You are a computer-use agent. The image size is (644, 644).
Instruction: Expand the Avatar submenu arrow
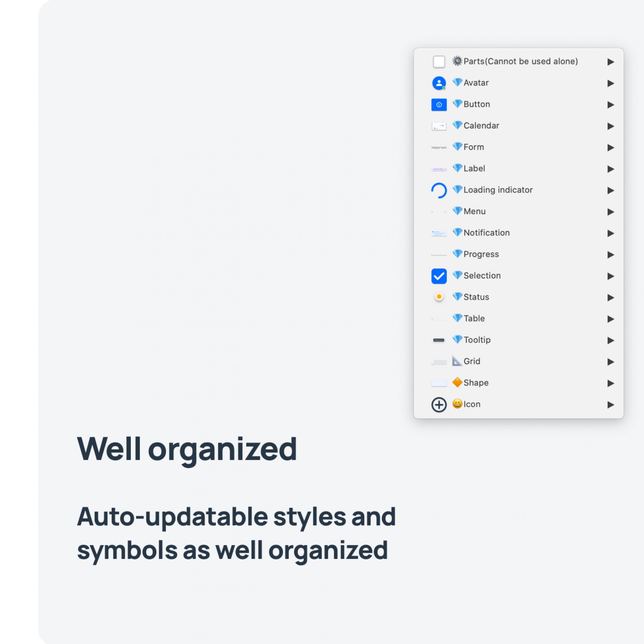pyautogui.click(x=610, y=83)
